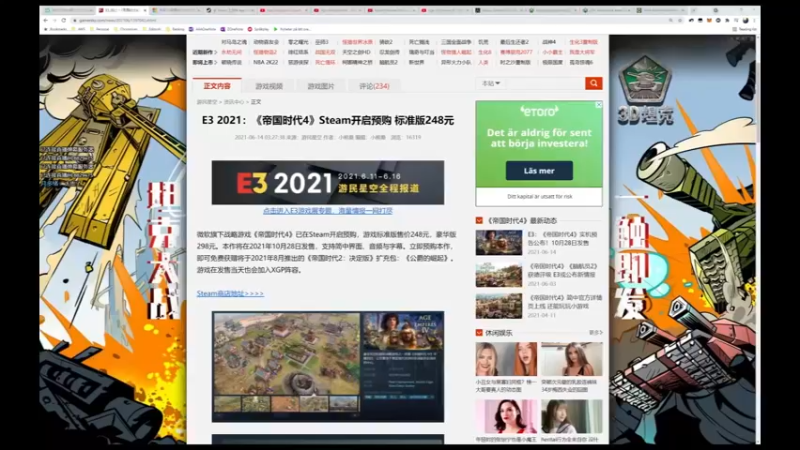Open the 死亡搁浅 game link
Screen dimensions: 800x450
click(x=419, y=42)
